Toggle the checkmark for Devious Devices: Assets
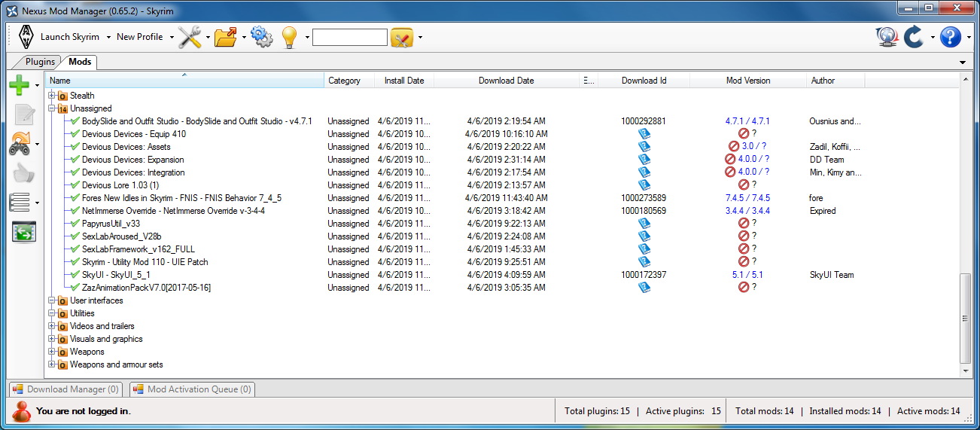This screenshot has height=430, width=980. pyautogui.click(x=75, y=147)
